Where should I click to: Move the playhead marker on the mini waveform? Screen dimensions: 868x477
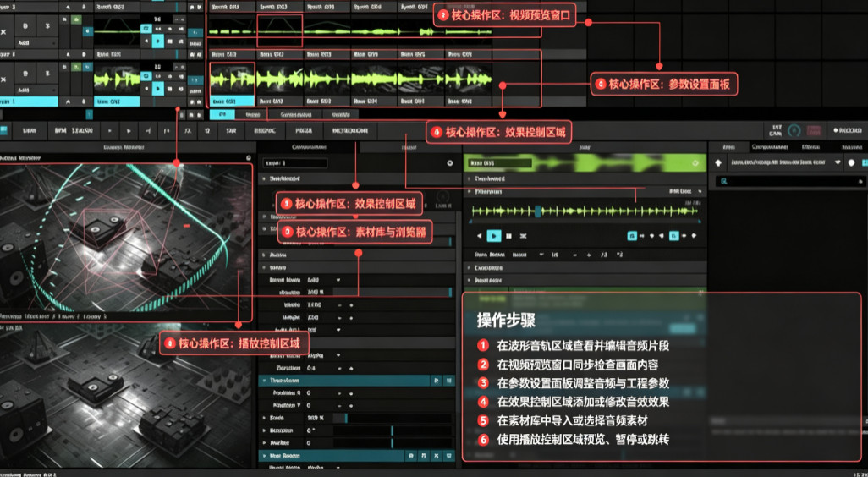tap(537, 211)
